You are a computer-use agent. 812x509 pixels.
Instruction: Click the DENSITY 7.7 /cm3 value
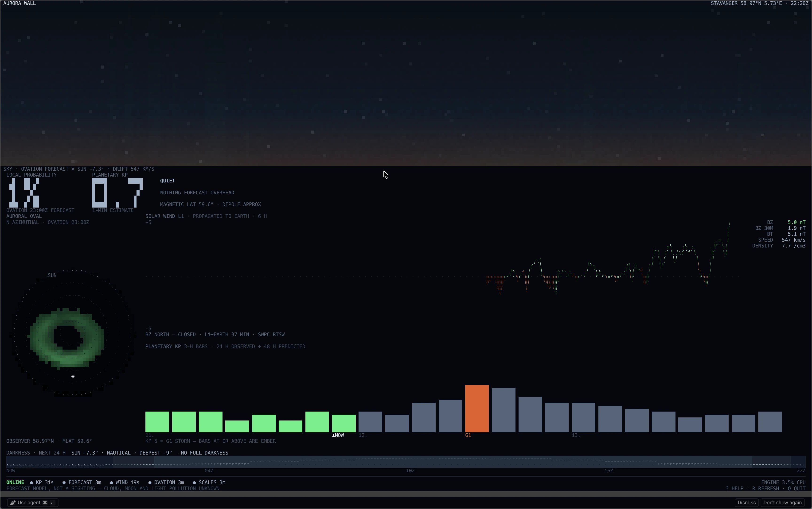coord(793,246)
